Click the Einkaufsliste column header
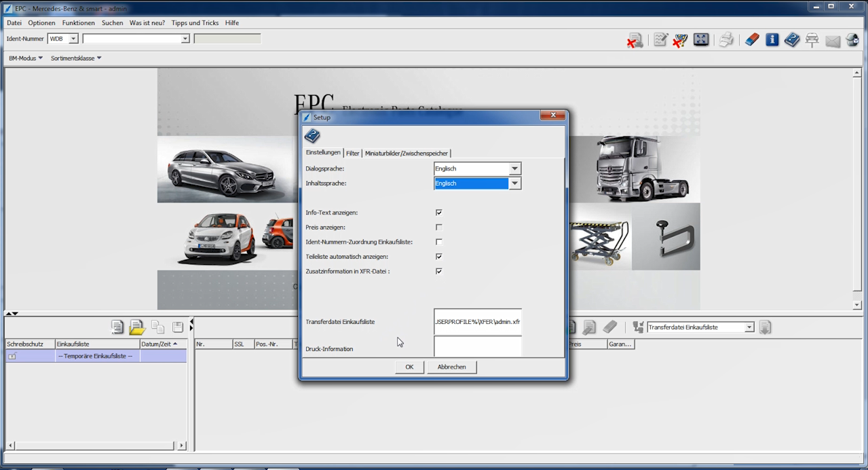The width and height of the screenshot is (868, 470). point(98,344)
